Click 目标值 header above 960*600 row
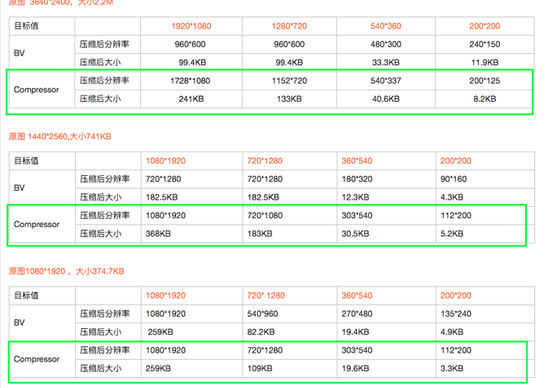 pyautogui.click(x=26, y=26)
